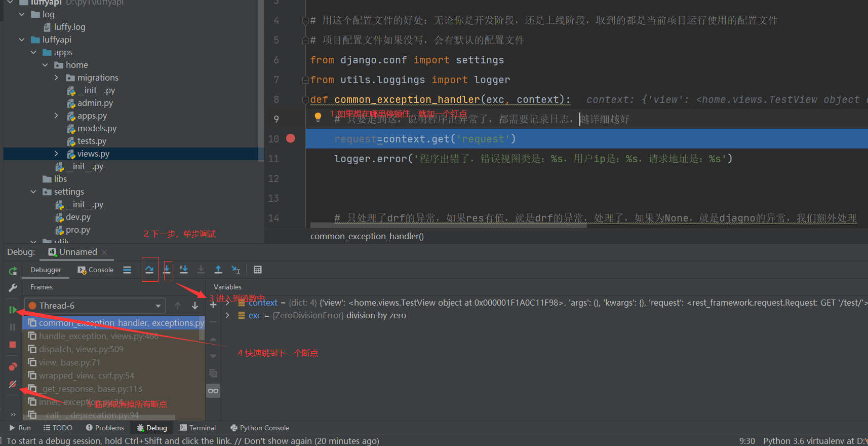
Task: Expand the migrations folder
Action: tap(57, 78)
